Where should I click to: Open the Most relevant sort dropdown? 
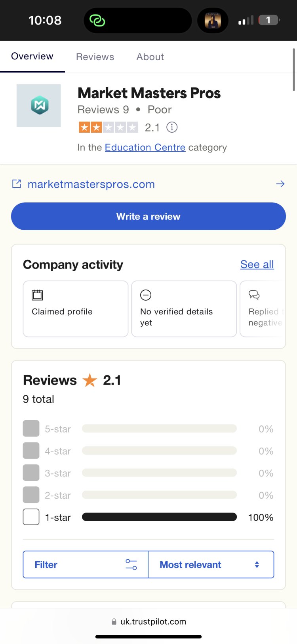coord(190,564)
